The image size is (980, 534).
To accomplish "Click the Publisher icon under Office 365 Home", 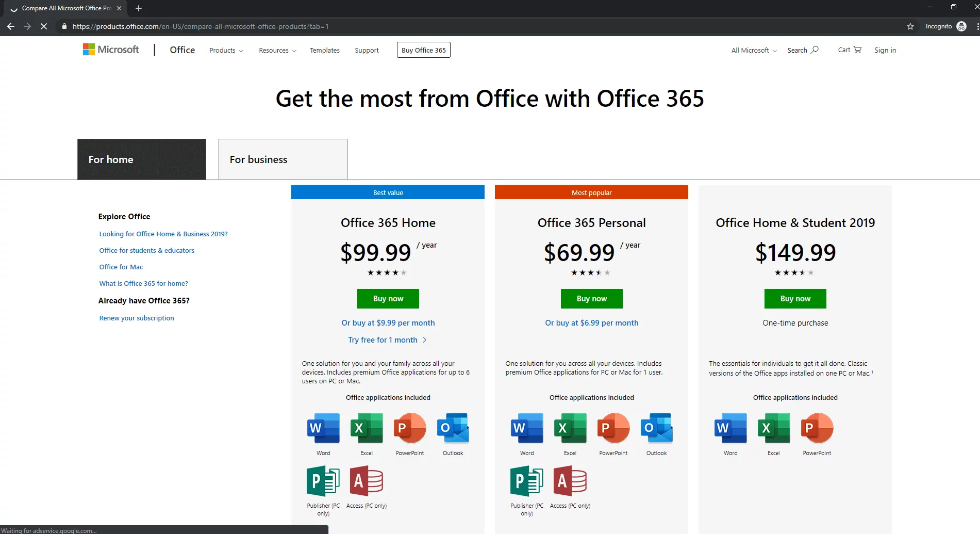I will (323, 481).
